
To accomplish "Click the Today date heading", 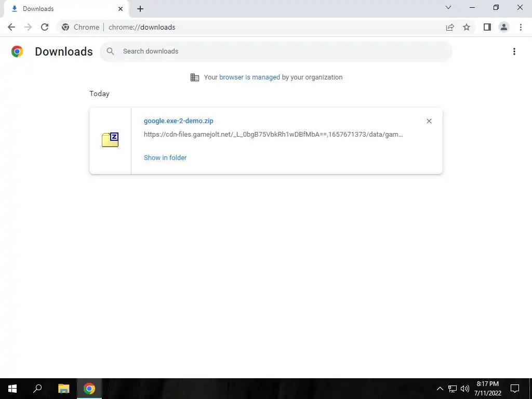I will point(99,94).
